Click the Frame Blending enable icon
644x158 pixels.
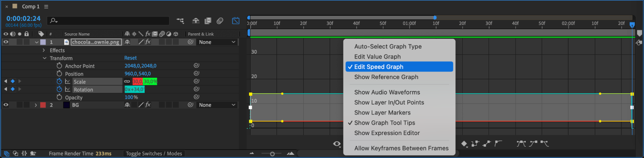[208, 21]
